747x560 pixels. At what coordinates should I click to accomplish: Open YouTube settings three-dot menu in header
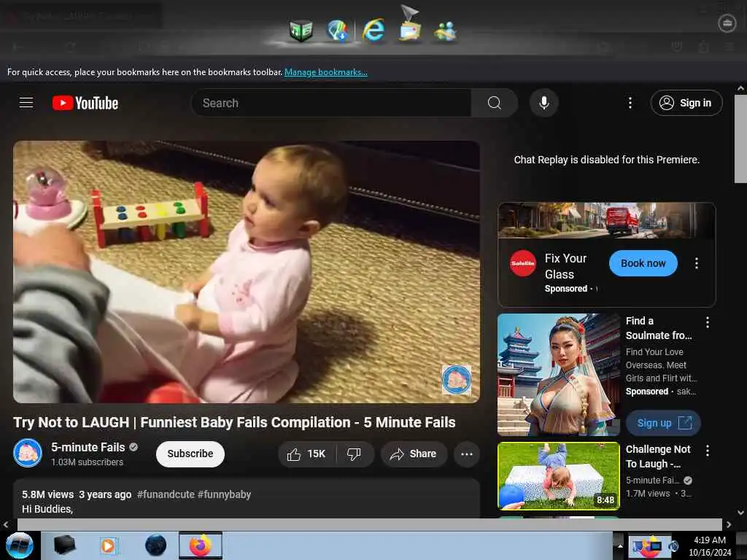630,103
